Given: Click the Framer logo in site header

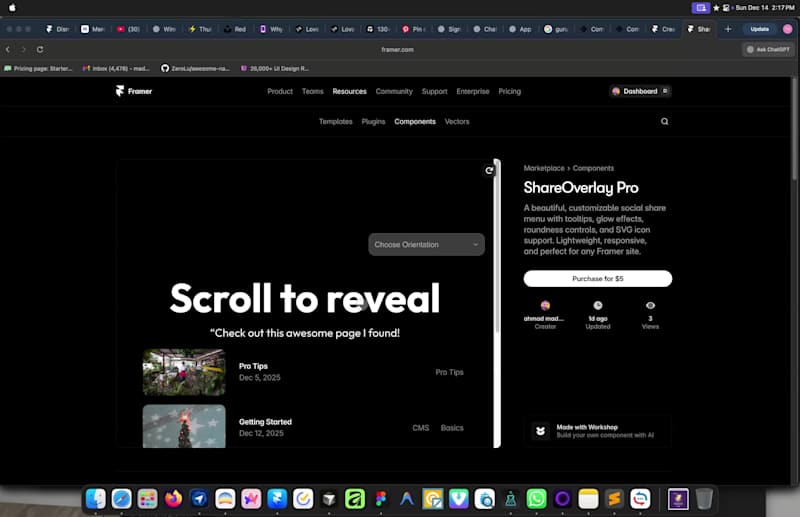Looking at the screenshot, I should [x=134, y=91].
